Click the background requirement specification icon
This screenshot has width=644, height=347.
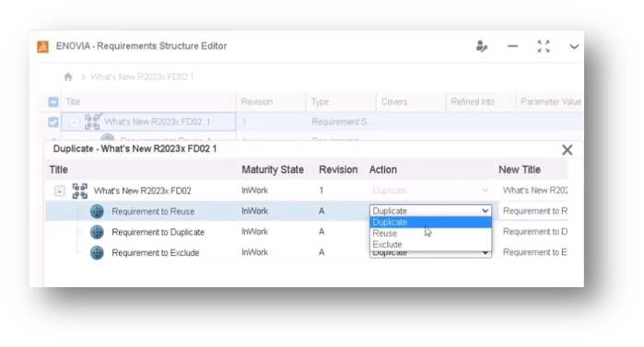pyautogui.click(x=92, y=121)
